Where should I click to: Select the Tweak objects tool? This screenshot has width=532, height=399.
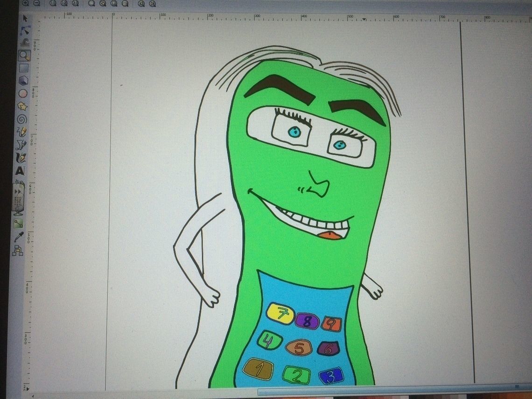(x=24, y=43)
